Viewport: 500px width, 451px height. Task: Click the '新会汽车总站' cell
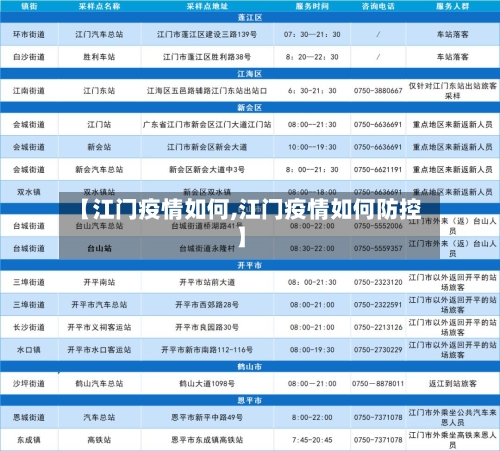click(99, 169)
